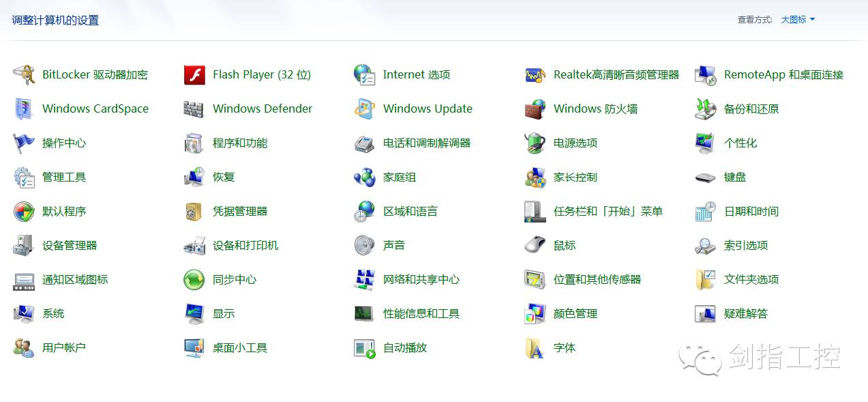868x402 pixels.
Task: Click the 程序和功能 icon
Action: tap(194, 143)
